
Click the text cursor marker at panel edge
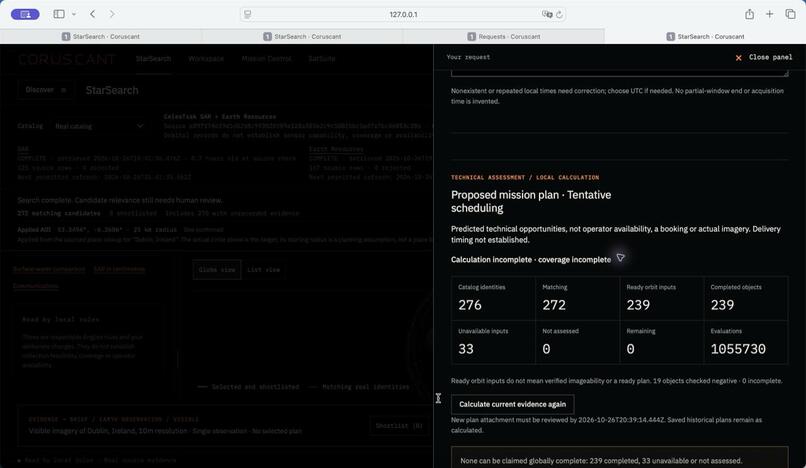point(438,398)
